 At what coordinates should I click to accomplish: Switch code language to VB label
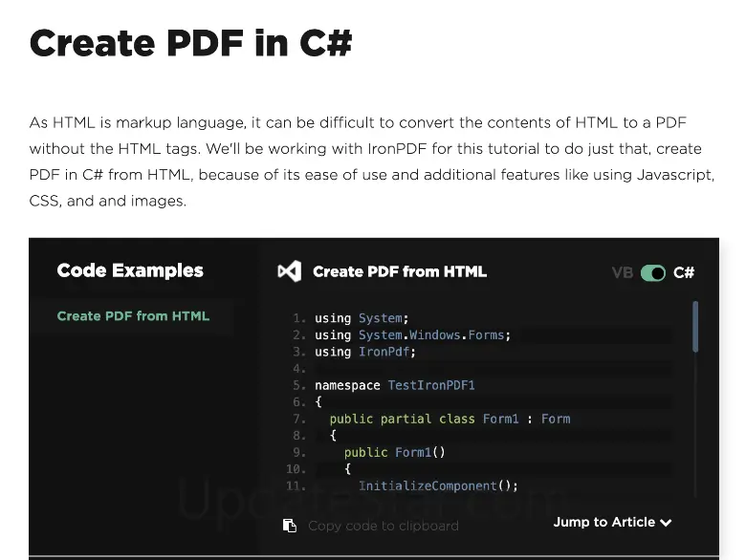(623, 273)
